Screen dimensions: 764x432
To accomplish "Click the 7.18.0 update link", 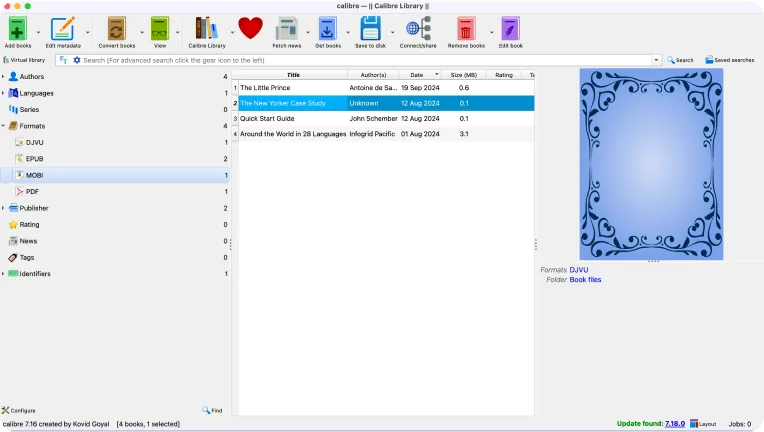I will tap(675, 424).
